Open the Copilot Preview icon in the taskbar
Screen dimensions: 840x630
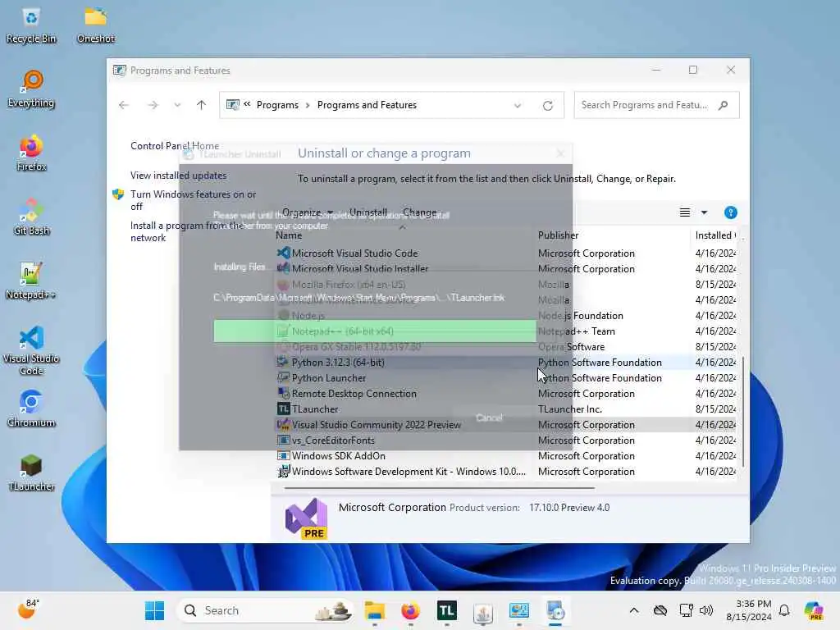(x=815, y=610)
